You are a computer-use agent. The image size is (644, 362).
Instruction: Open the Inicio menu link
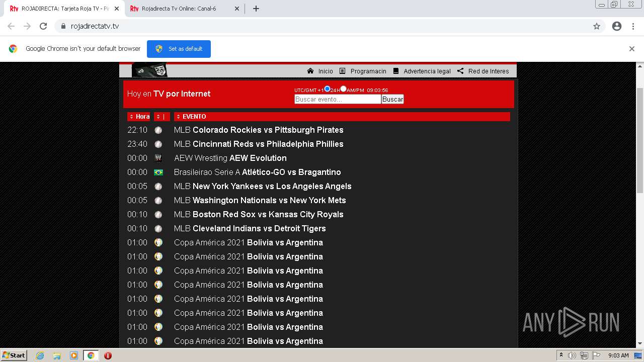click(x=326, y=71)
